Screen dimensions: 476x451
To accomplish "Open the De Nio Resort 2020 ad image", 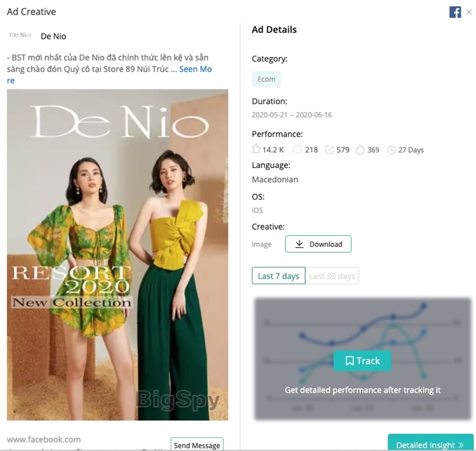I will pyautogui.click(x=117, y=254).
